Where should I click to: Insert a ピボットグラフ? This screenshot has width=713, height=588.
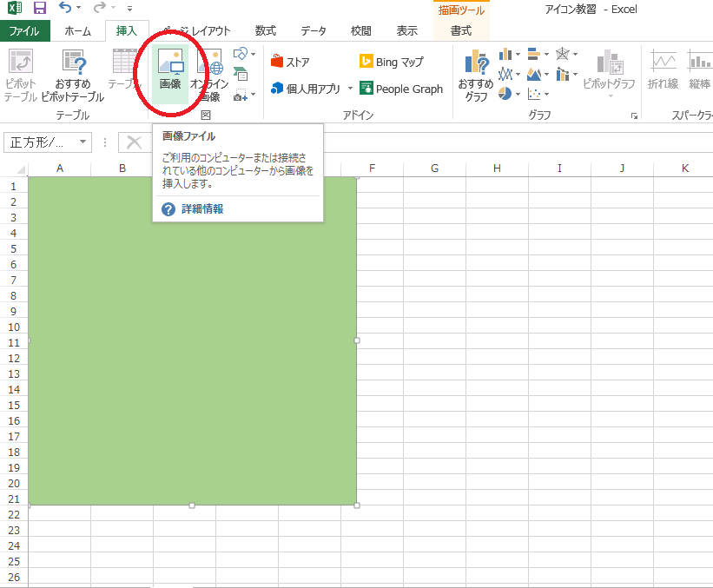[x=609, y=74]
